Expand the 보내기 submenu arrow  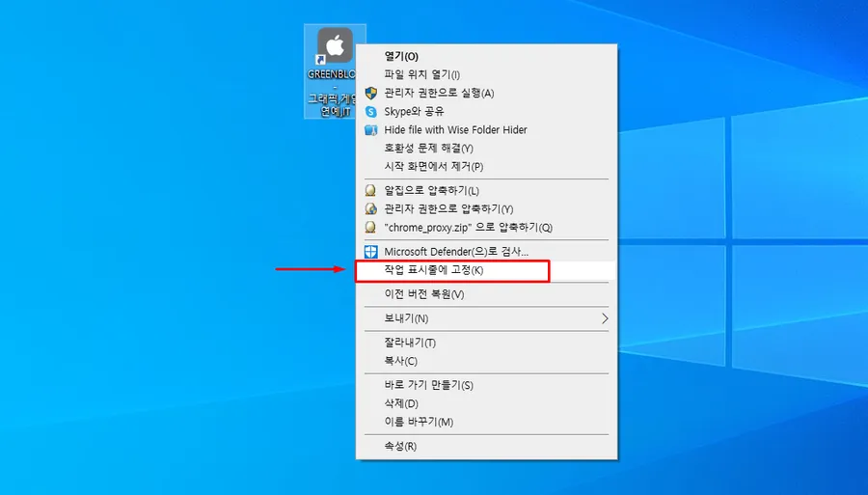point(605,318)
